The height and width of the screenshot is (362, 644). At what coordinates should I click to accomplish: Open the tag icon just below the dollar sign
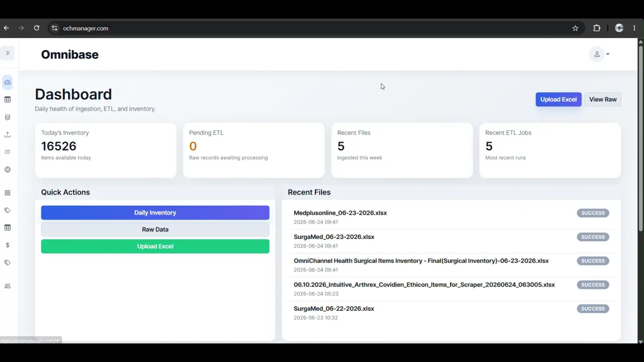8,262
